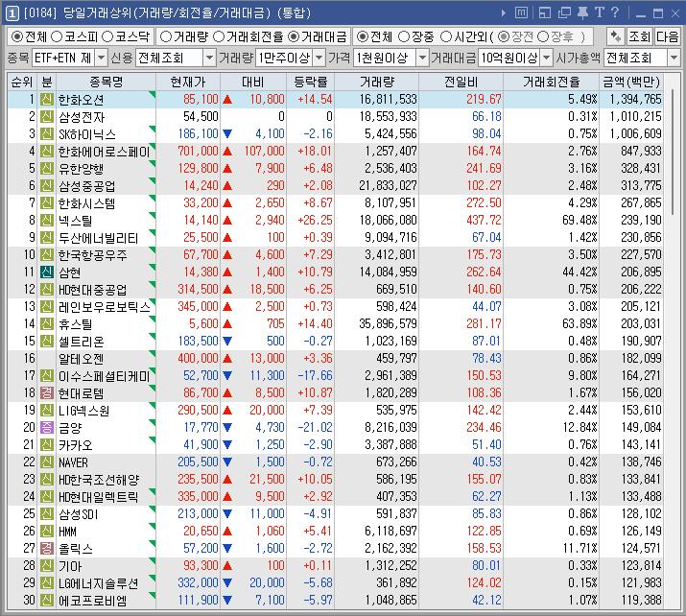The height and width of the screenshot is (616, 686).
Task: Click the 신 badge icon of 에코프로비엠
Action: click(x=47, y=601)
